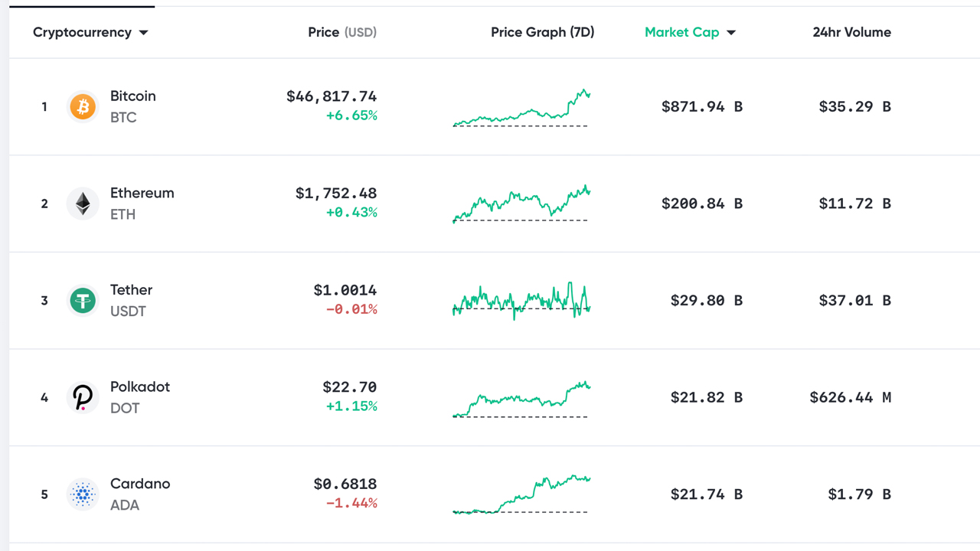Click Tether price $1.0014
980x551 pixels.
click(345, 290)
